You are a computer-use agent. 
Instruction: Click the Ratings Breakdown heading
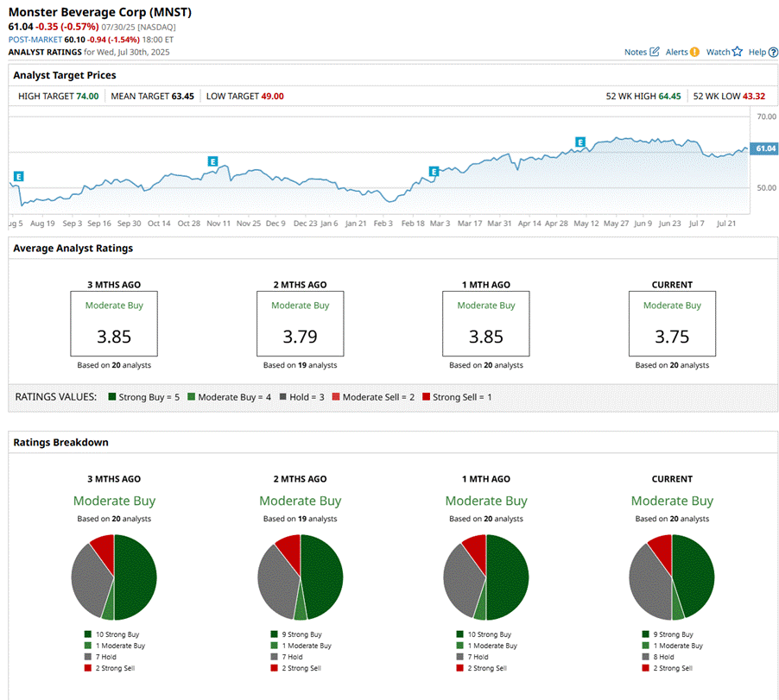coord(60,442)
